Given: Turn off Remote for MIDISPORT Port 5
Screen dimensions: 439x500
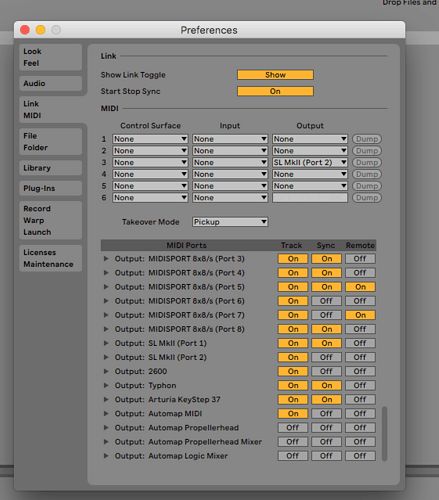Looking at the screenshot, I should (x=360, y=287).
